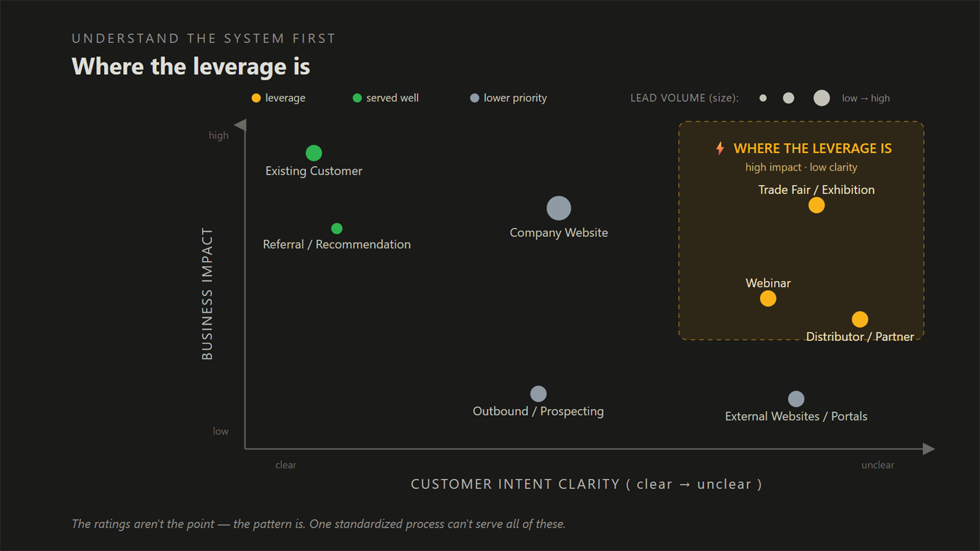Select the gray Outbound / Prospecting bubble
The height and width of the screenshot is (551, 980).
pos(538,394)
